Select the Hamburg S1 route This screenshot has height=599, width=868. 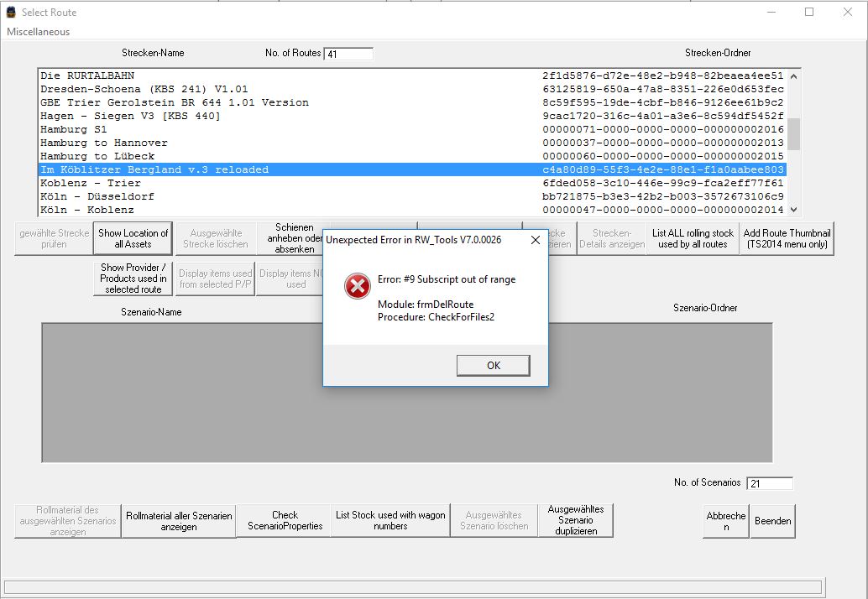tap(412, 129)
